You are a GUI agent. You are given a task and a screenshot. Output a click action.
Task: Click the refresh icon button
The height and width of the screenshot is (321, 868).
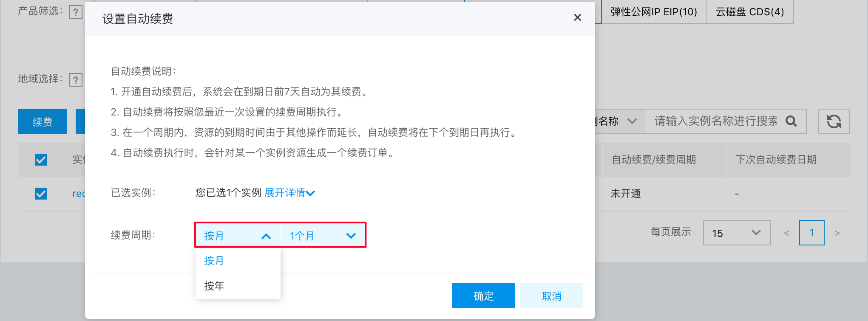click(834, 121)
